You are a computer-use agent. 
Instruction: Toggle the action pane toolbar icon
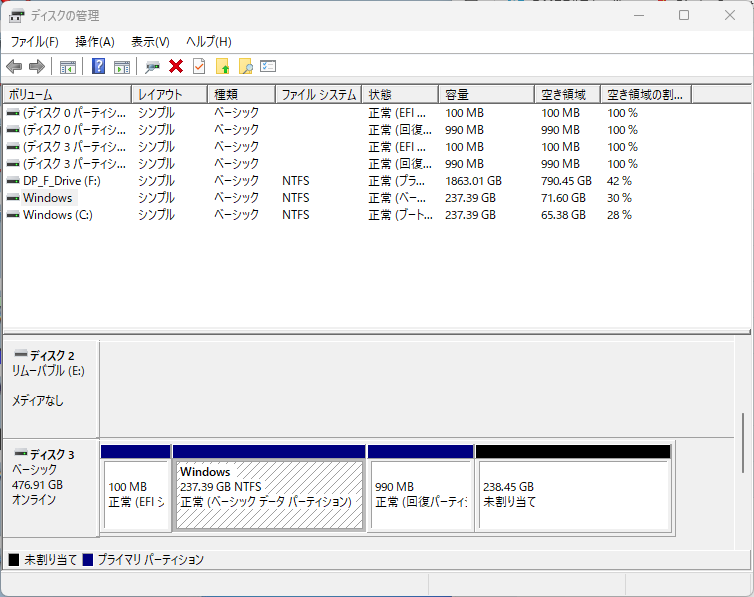click(122, 67)
